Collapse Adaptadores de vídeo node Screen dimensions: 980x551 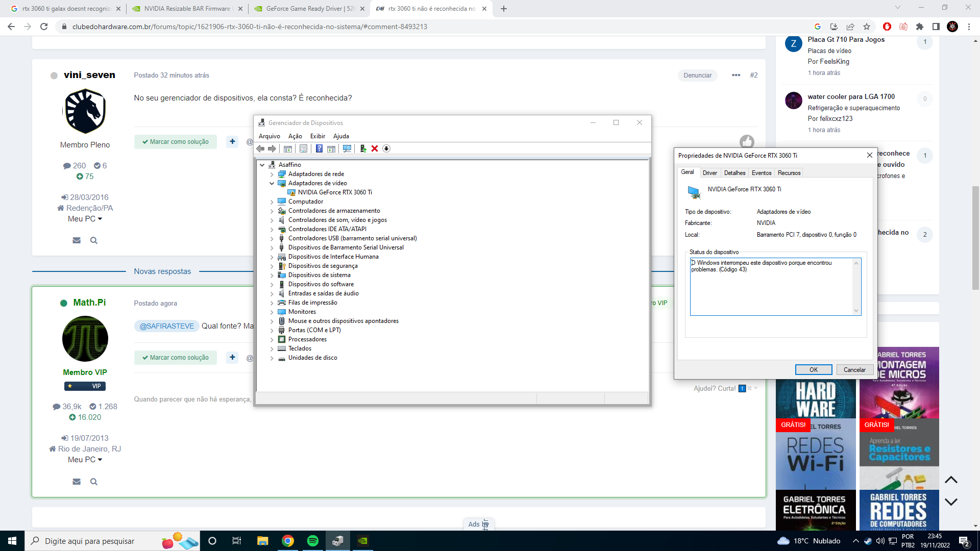pyautogui.click(x=272, y=183)
